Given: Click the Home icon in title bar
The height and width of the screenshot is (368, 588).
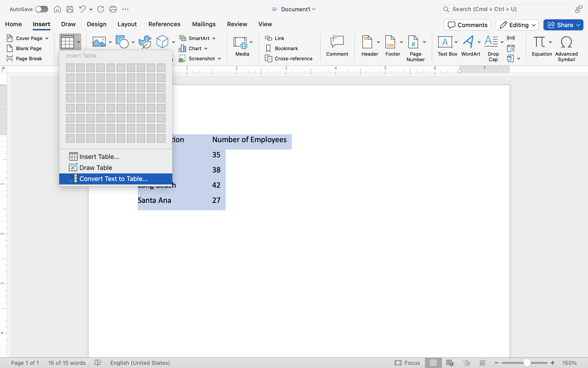Looking at the screenshot, I should point(57,9).
